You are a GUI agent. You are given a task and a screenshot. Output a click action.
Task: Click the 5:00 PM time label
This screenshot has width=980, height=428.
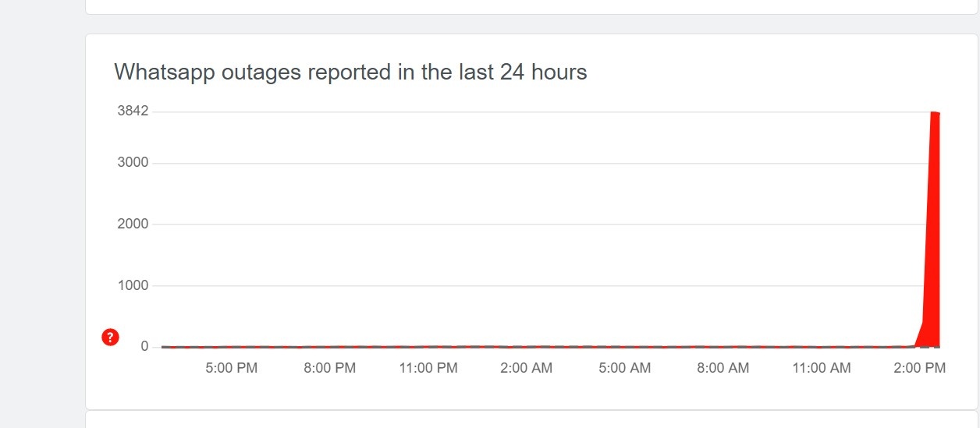(x=231, y=368)
